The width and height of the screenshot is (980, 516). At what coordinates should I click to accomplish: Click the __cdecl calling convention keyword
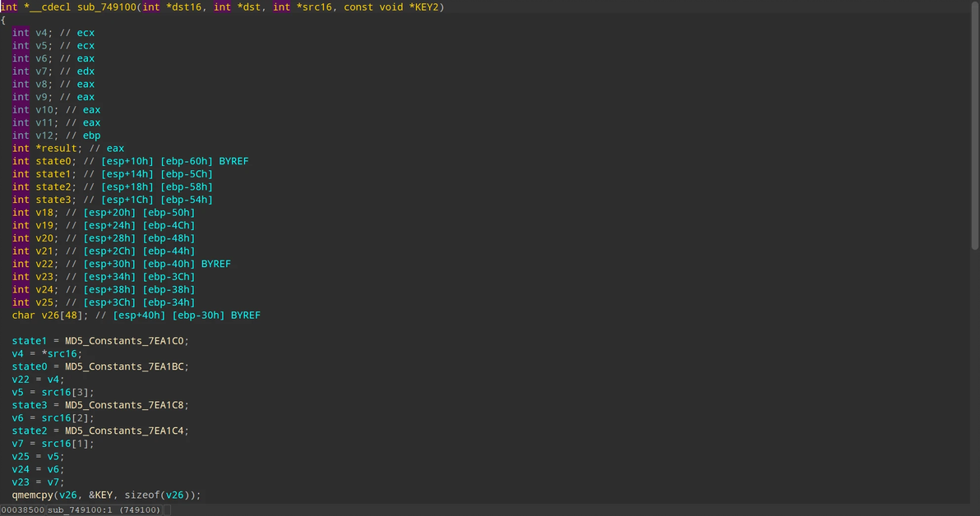[50, 7]
